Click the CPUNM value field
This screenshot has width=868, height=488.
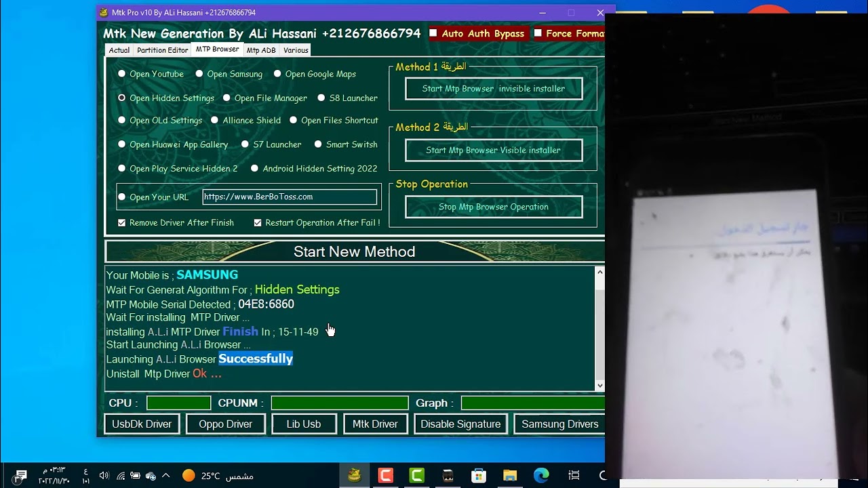(x=340, y=403)
